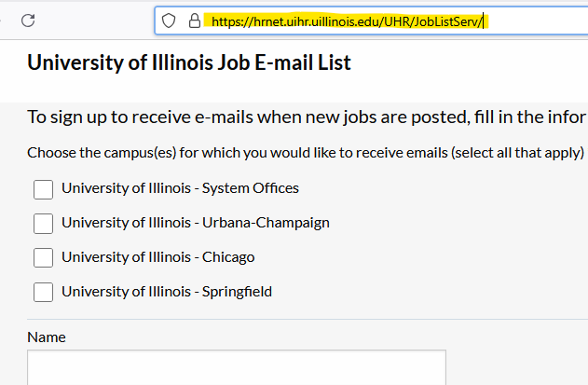Click inside the Name text field
The width and height of the screenshot is (588, 385).
point(237,367)
